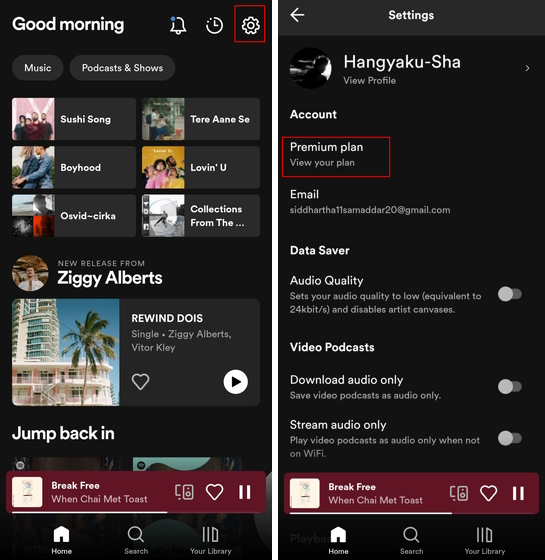The image size is (545, 560).
Task: Tap Ziggy Alberts artist name
Action: [110, 278]
